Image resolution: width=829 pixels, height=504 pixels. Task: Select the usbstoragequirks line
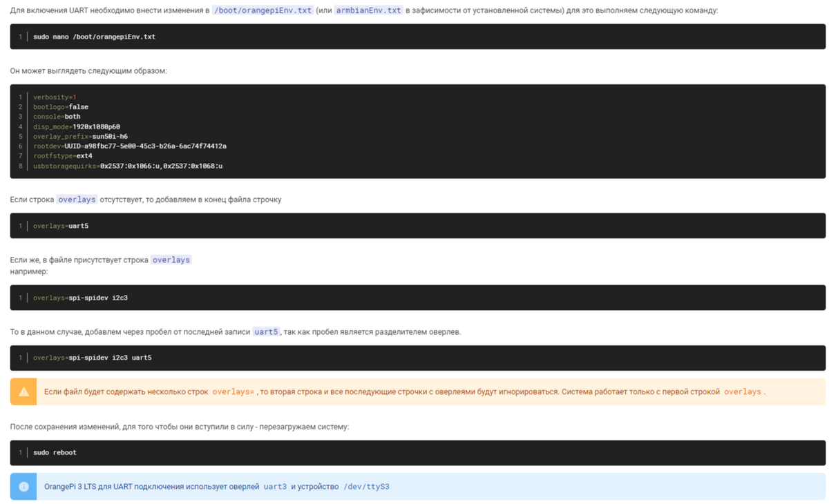pos(128,166)
